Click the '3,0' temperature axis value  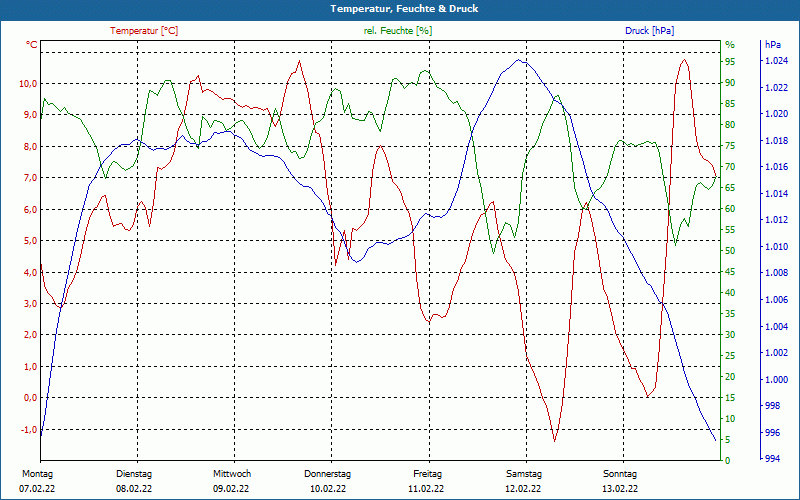[30, 304]
